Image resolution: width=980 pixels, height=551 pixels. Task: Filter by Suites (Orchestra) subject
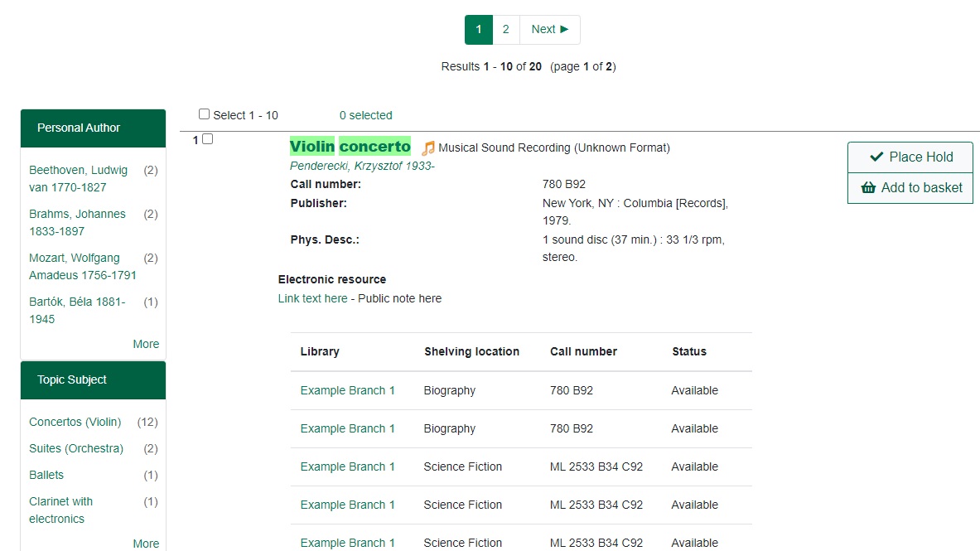75,449
